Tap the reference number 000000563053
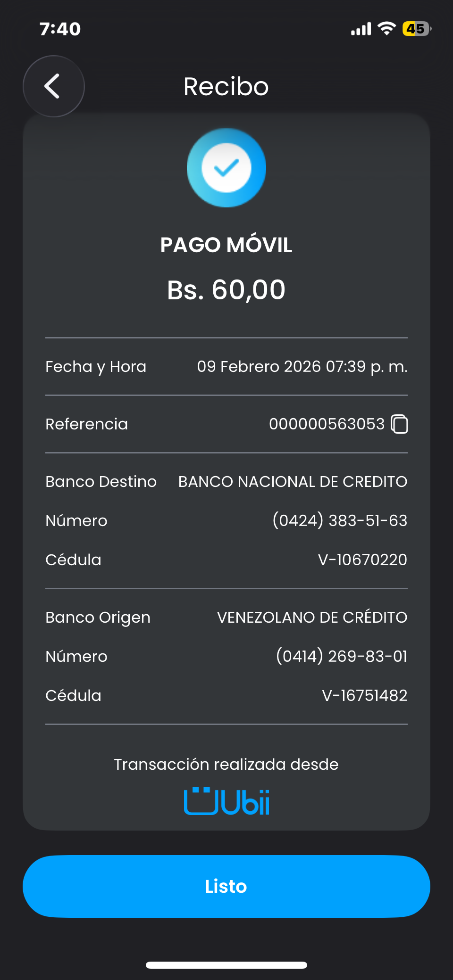Screen dimensions: 453x980 (x=327, y=424)
